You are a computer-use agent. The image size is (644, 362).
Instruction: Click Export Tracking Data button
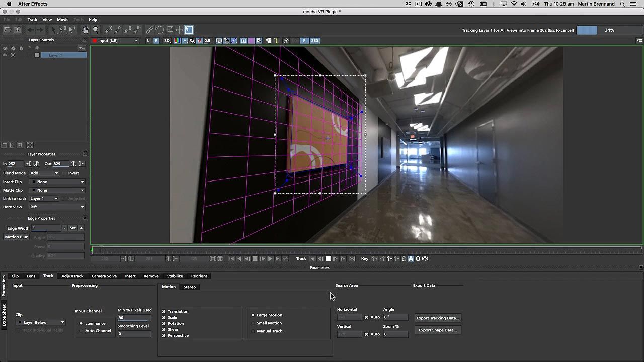click(x=438, y=318)
